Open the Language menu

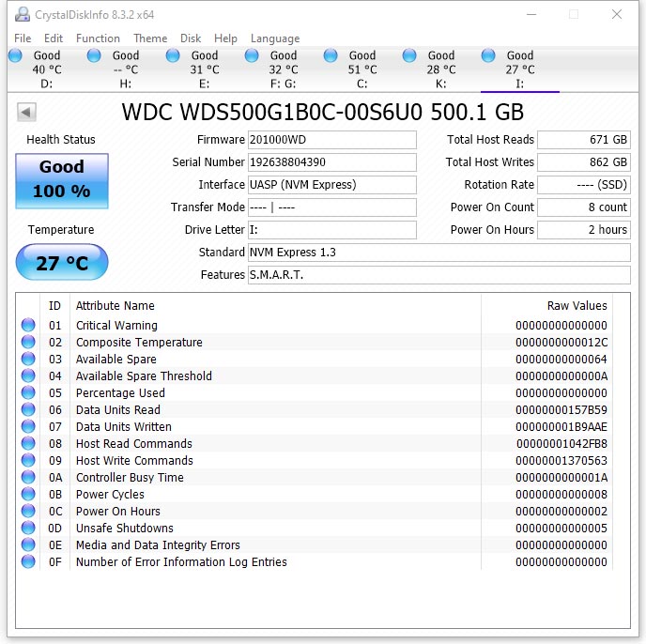click(275, 38)
